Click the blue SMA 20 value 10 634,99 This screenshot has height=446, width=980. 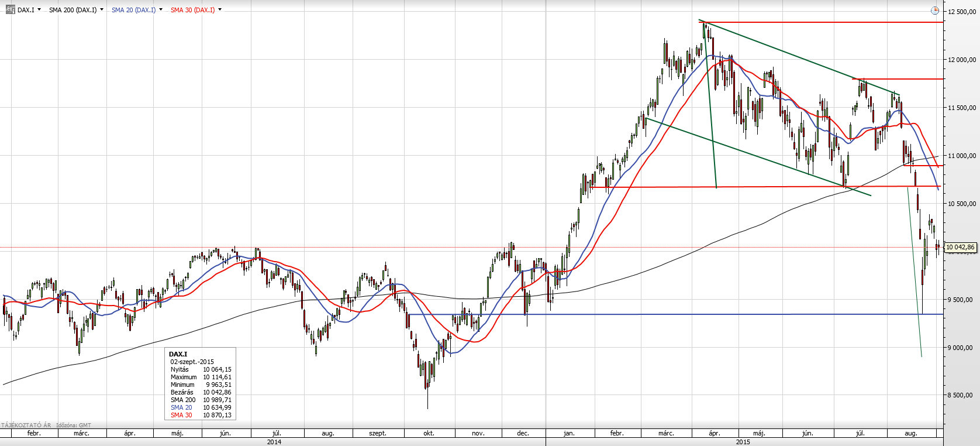click(x=217, y=407)
